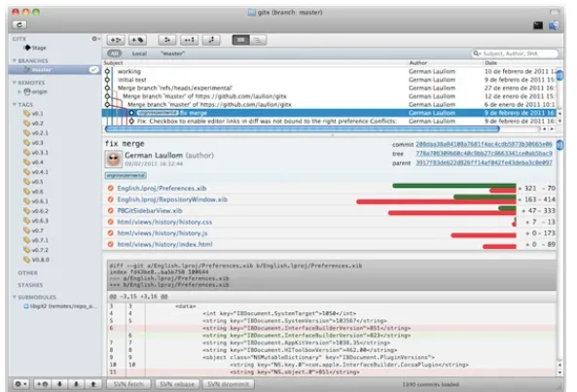Select tag v0.3
Image resolution: width=577 pixels, height=392 pixels.
[33, 143]
